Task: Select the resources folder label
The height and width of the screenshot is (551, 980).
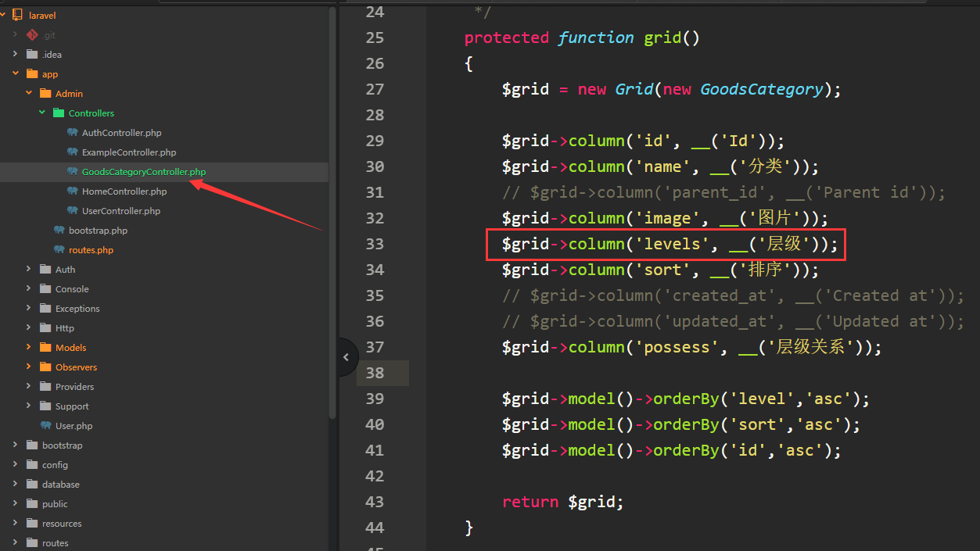Action: 62,524
